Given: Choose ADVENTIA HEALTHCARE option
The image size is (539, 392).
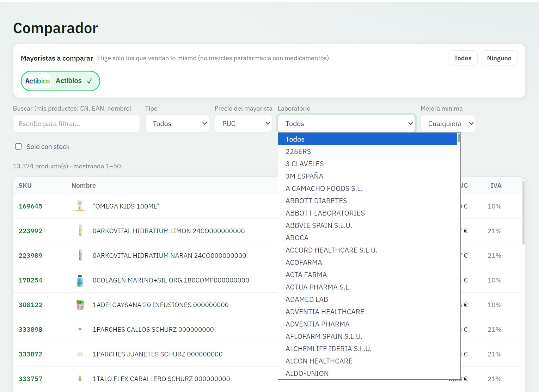Looking at the screenshot, I should tap(367, 312).
